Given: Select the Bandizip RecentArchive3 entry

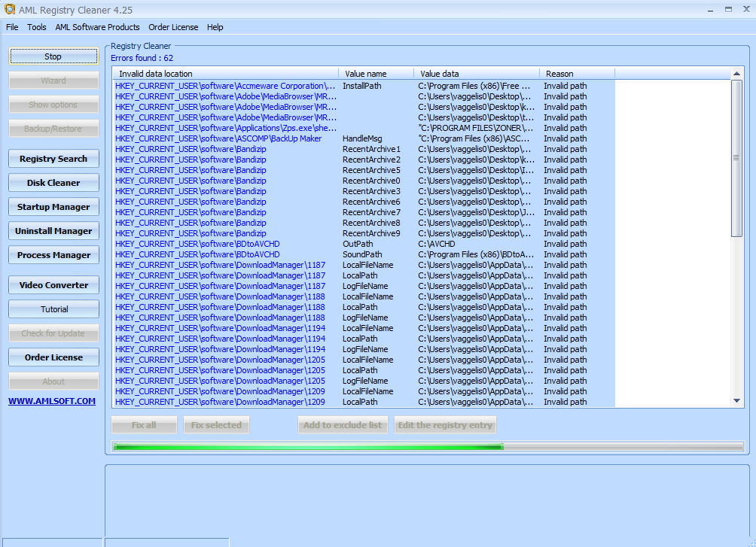Looking at the screenshot, I should click(x=364, y=191).
